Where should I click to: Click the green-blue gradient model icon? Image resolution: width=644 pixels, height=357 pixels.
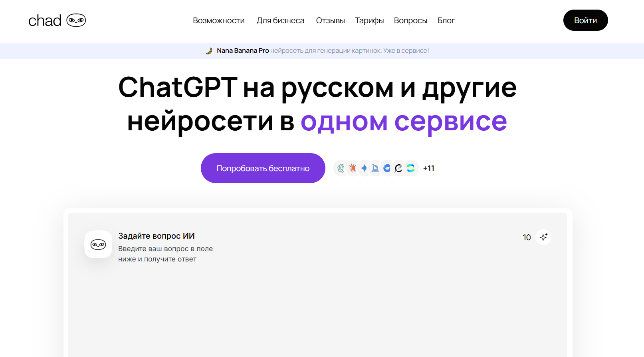click(410, 168)
